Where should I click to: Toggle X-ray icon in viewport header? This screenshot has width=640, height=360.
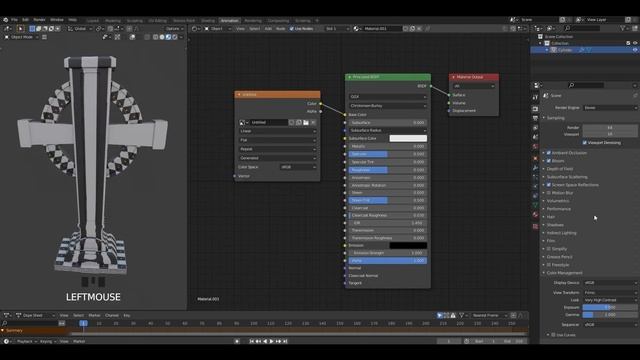click(147, 37)
